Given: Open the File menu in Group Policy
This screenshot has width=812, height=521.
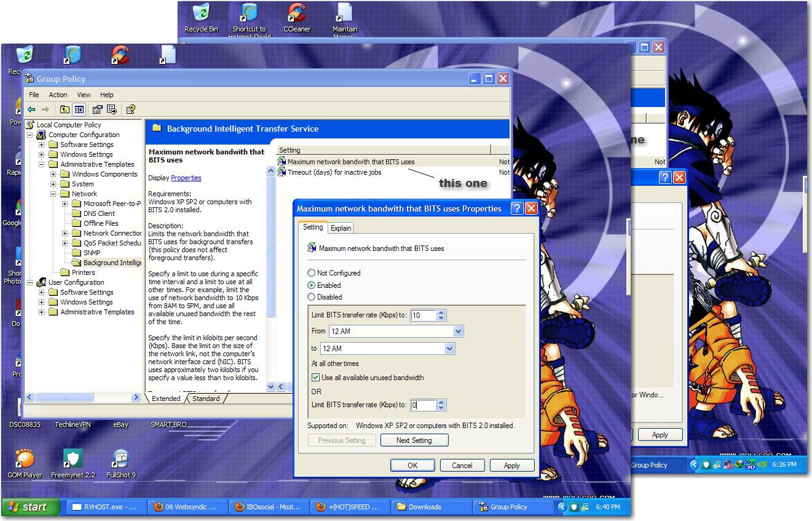Looking at the screenshot, I should 34,95.
